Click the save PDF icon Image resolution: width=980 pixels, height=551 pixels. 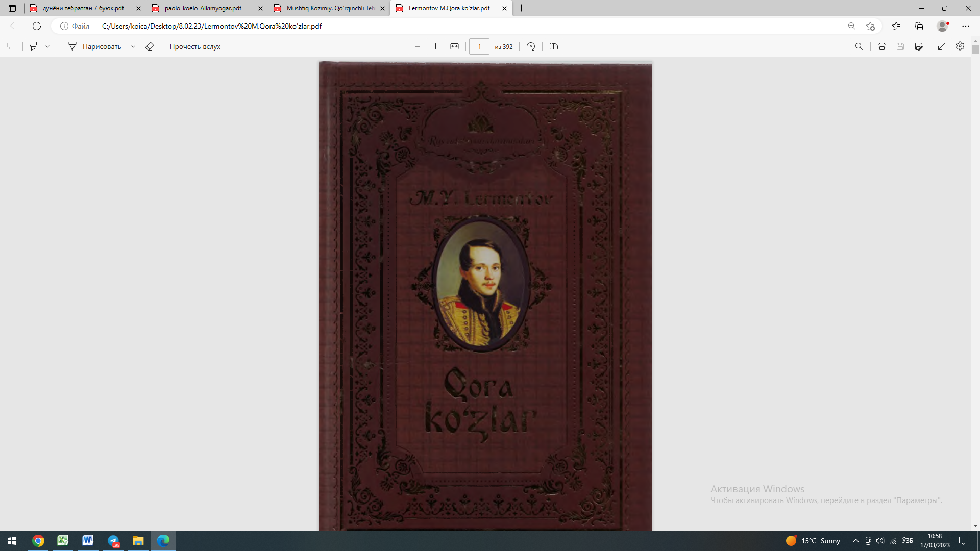[900, 46]
